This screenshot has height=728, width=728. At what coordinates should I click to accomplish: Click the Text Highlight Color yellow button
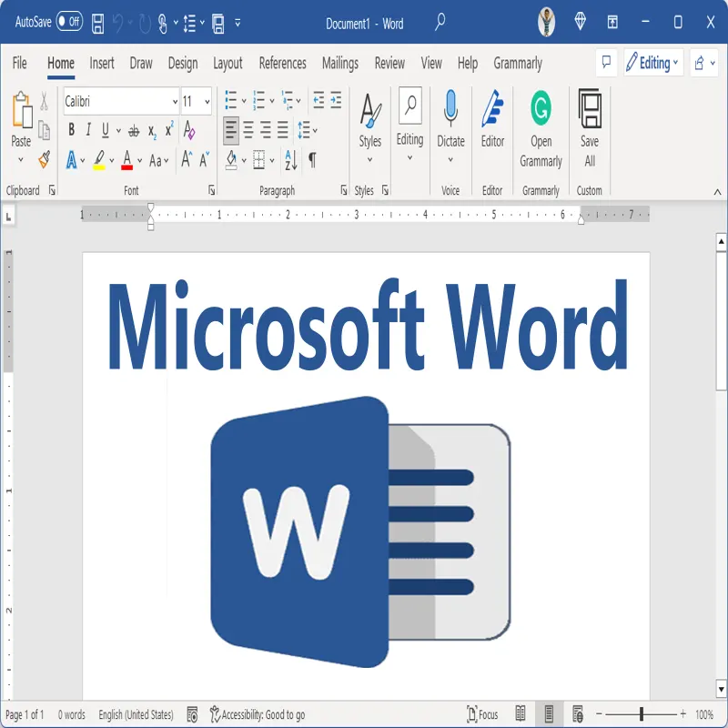[x=99, y=160]
